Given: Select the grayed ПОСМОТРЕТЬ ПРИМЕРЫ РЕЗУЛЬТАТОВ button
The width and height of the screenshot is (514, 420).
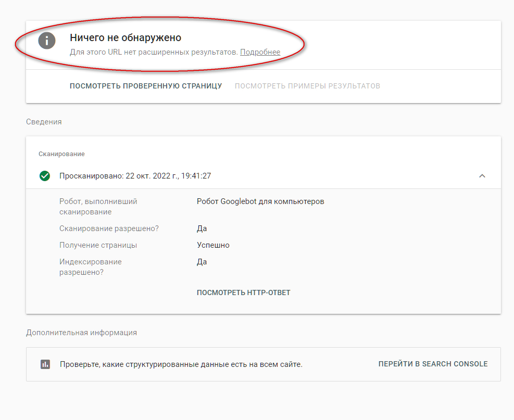Looking at the screenshot, I should click(307, 86).
